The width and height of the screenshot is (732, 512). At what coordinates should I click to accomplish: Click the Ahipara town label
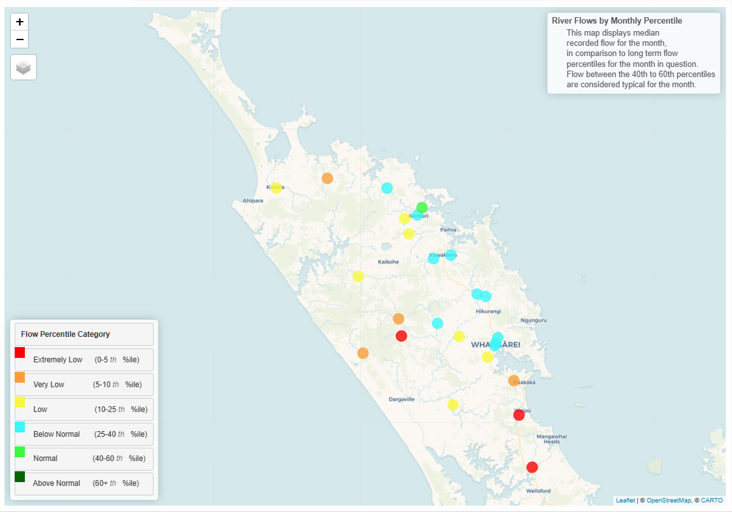pyautogui.click(x=253, y=201)
